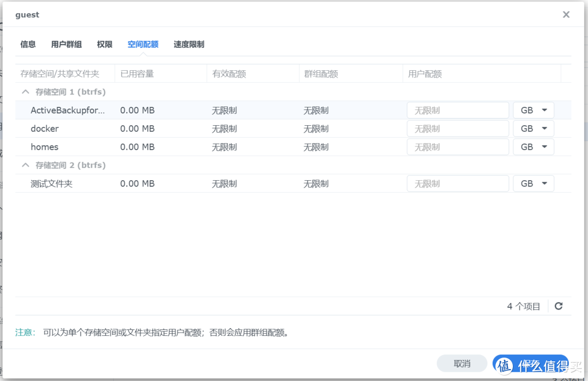Open the GB unit dropdown for docker
Viewport: 588px width, 381px height.
click(x=533, y=128)
